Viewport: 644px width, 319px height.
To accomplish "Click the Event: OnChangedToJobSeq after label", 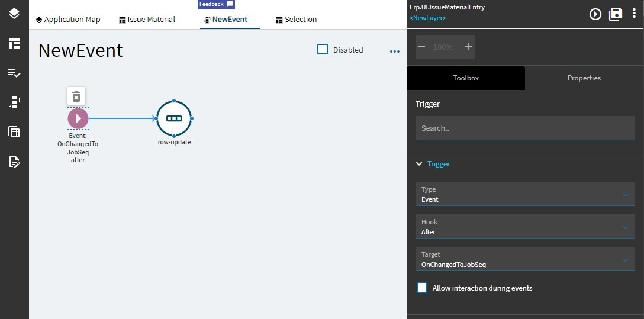I will (78, 148).
